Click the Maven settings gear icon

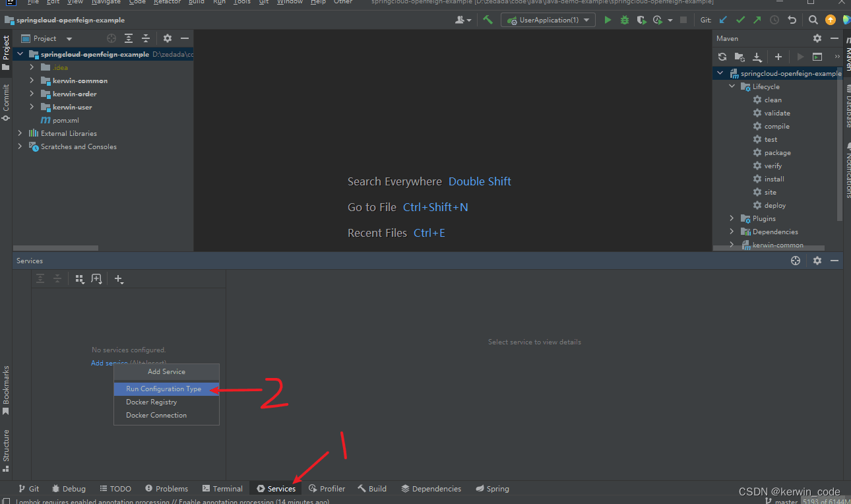817,38
